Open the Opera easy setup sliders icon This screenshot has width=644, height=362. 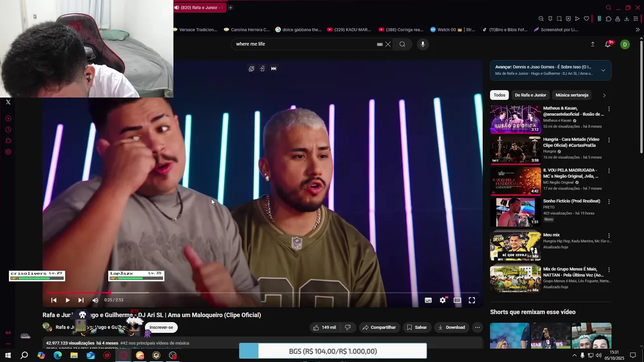[x=636, y=19]
